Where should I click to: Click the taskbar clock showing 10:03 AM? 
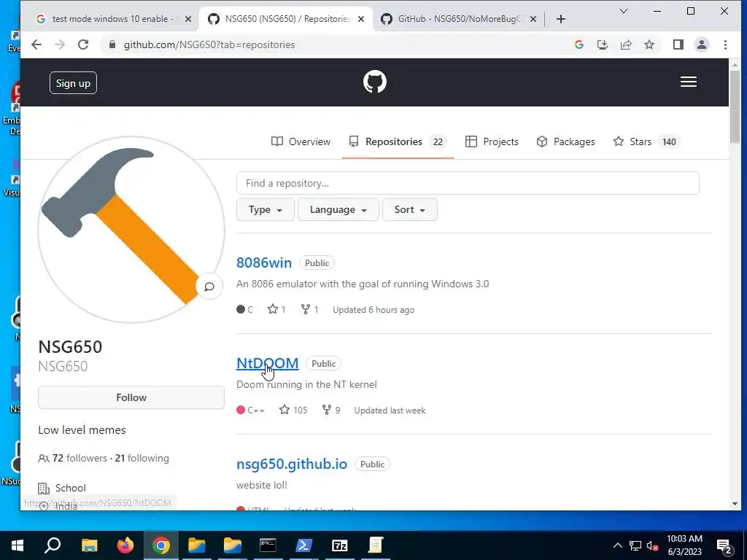tap(684, 545)
